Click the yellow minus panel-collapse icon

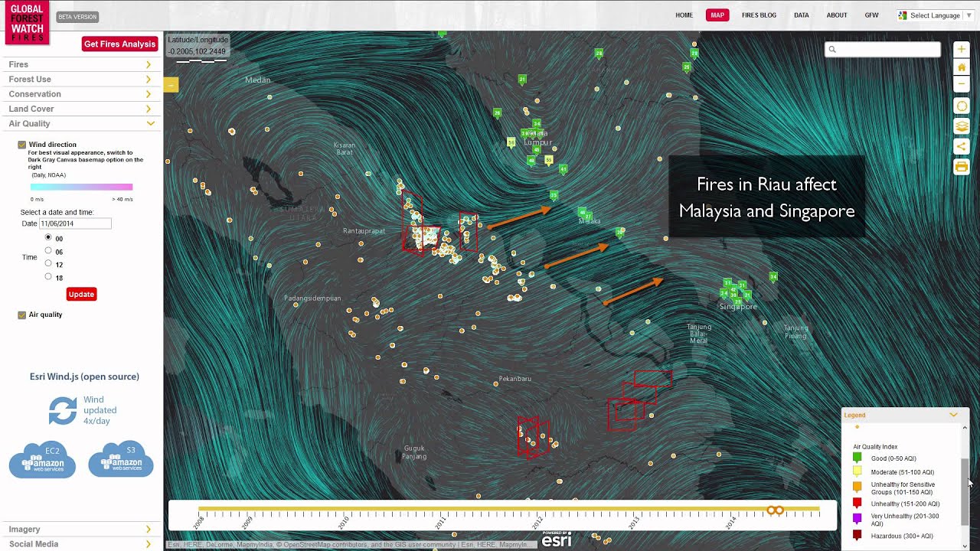coord(171,85)
